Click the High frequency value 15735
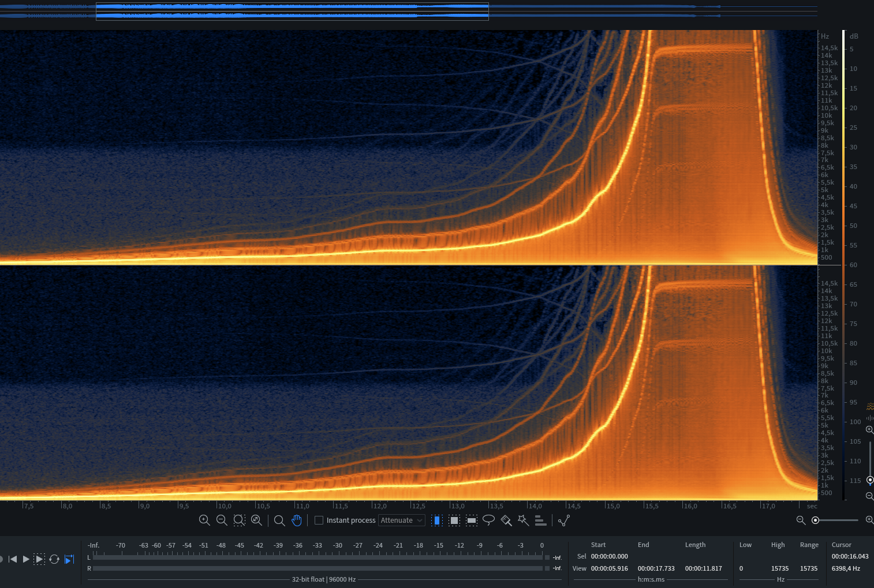874x588 pixels. tap(780, 568)
